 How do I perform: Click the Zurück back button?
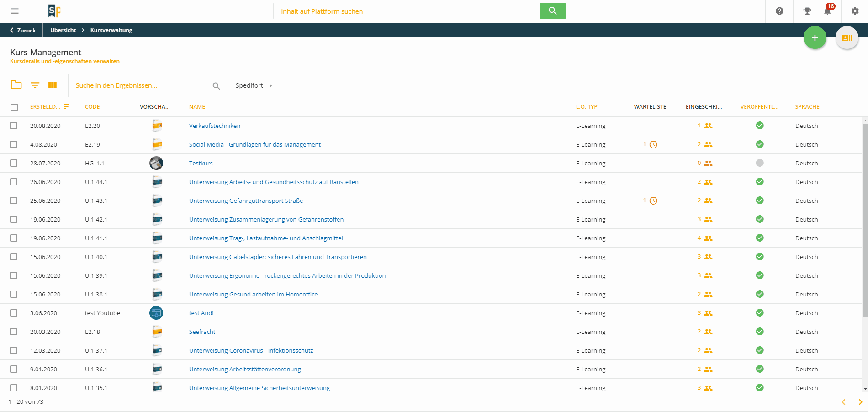(23, 30)
